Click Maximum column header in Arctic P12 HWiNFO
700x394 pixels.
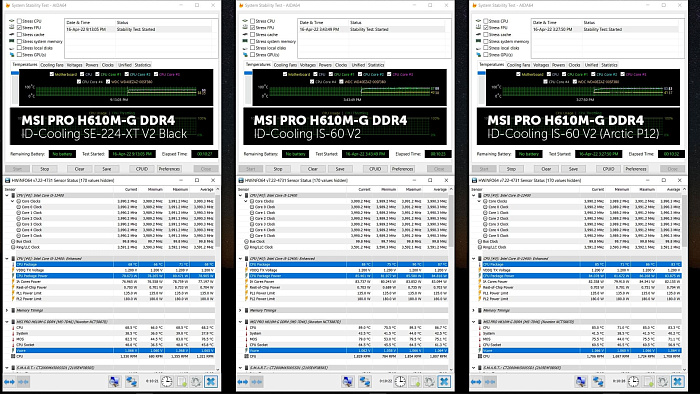pyautogui.click(x=647, y=190)
